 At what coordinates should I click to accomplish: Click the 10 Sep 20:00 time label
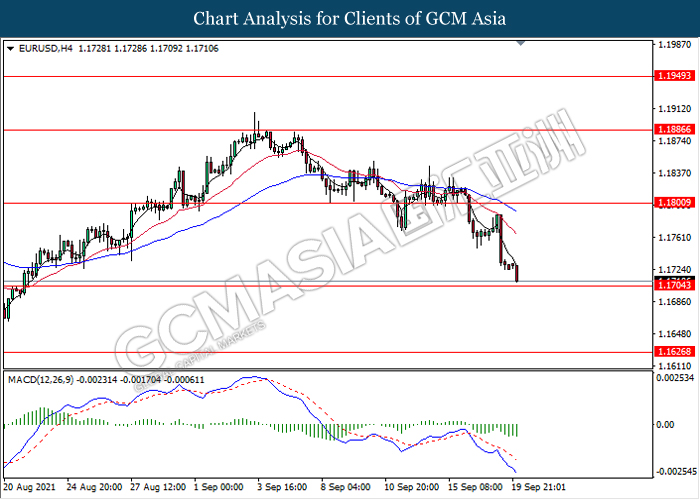(412, 487)
